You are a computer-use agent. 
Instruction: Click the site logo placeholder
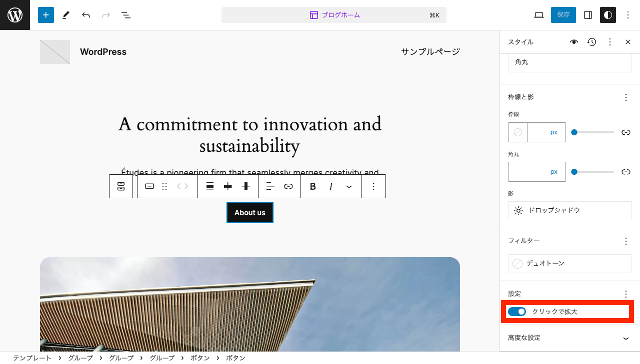click(55, 52)
